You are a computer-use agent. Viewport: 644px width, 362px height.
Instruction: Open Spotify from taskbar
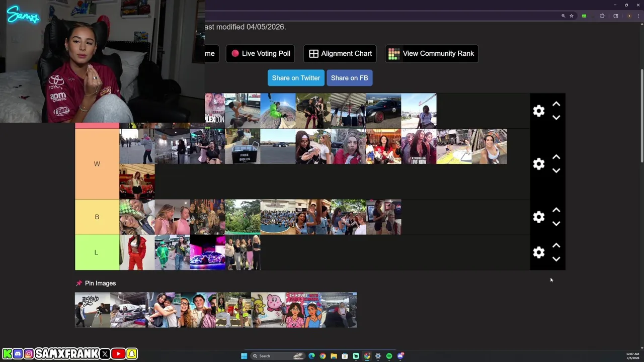389,356
